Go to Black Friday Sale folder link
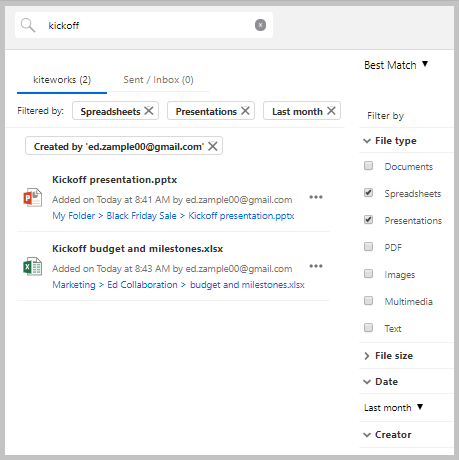460x460 pixels. (141, 216)
